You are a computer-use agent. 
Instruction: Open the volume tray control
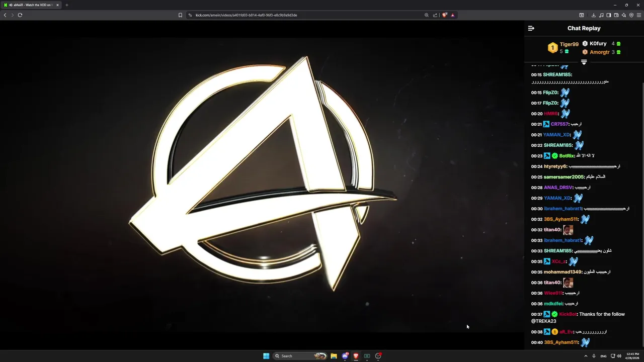point(619,356)
